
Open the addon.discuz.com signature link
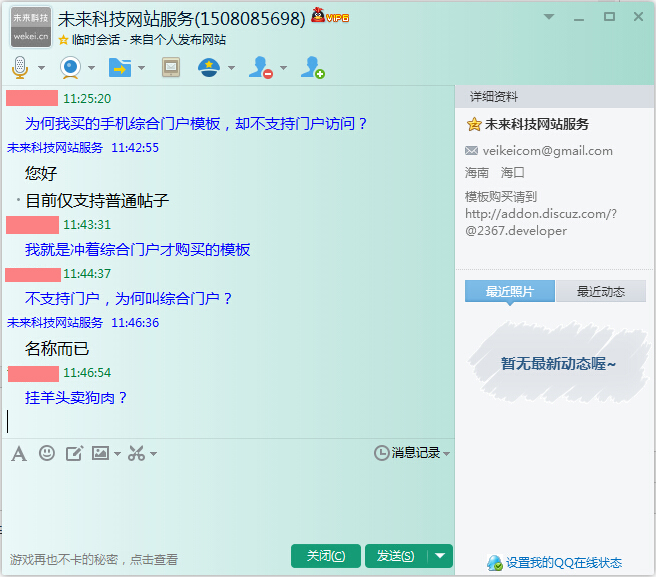click(541, 222)
